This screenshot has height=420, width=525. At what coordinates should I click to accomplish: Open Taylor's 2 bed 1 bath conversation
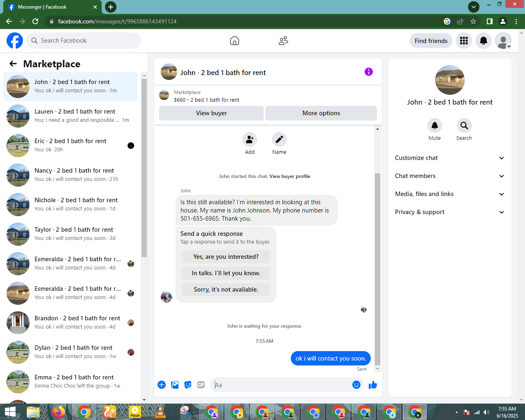coord(70,234)
